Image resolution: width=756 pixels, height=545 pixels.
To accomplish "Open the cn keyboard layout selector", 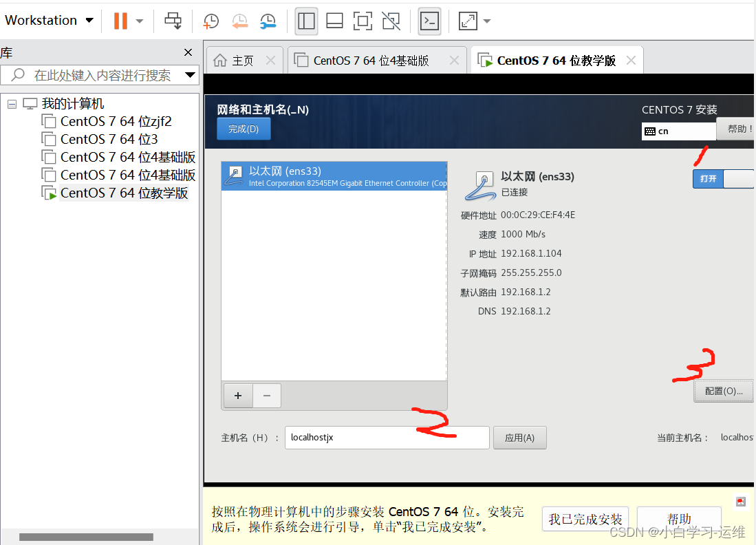I will click(x=678, y=131).
